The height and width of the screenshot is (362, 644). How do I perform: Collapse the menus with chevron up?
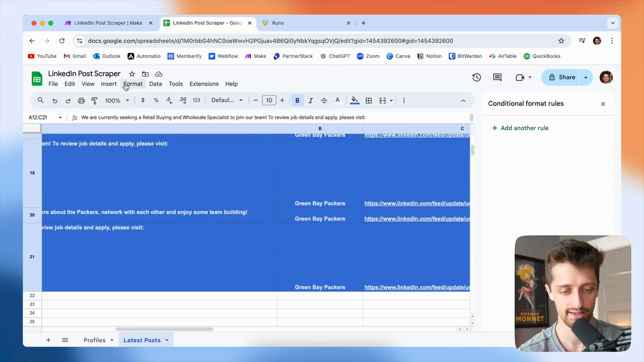tap(463, 101)
